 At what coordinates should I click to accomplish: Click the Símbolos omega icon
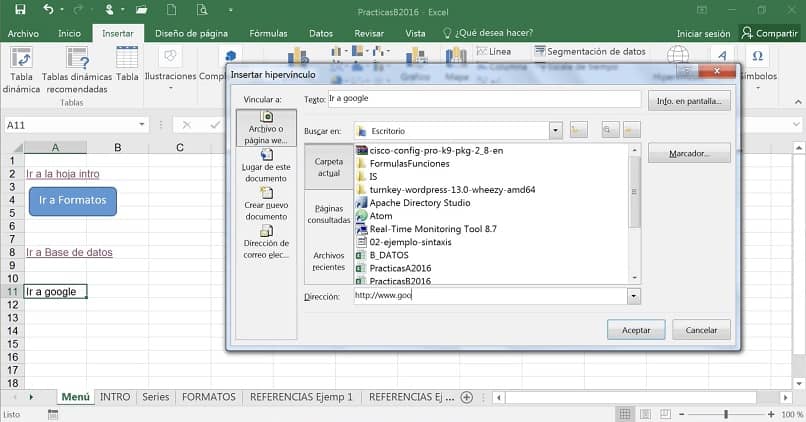point(758,56)
